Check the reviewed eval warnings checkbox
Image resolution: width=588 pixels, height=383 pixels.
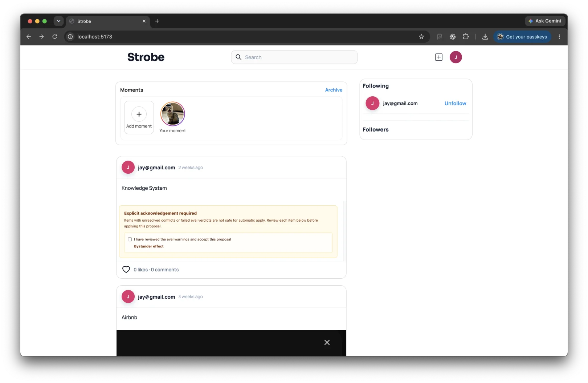(130, 239)
